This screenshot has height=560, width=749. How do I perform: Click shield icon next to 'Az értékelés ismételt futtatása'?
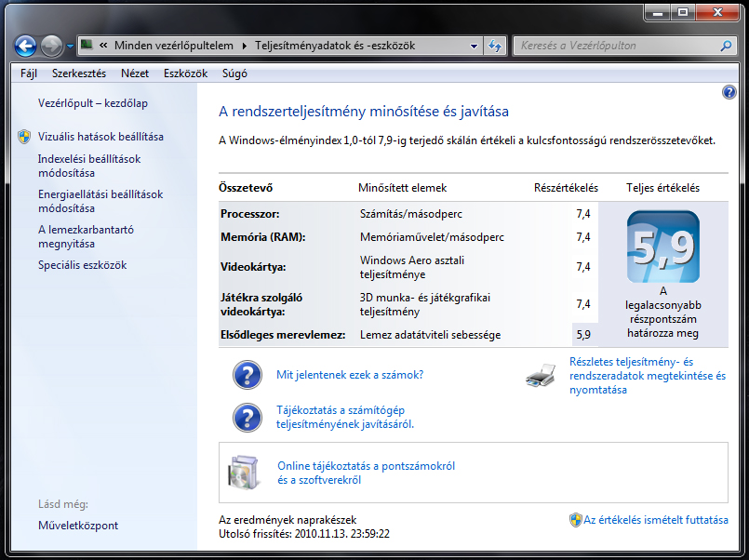point(576,520)
